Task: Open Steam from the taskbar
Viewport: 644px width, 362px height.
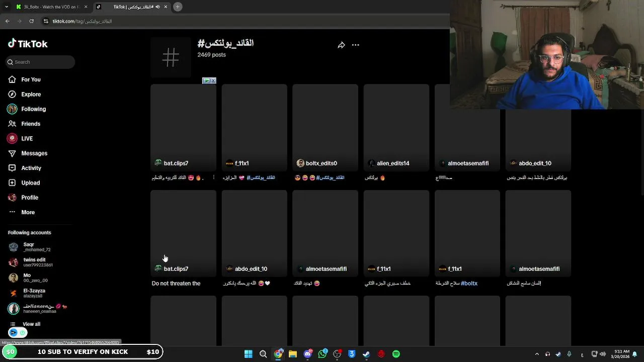Action: tap(367, 354)
